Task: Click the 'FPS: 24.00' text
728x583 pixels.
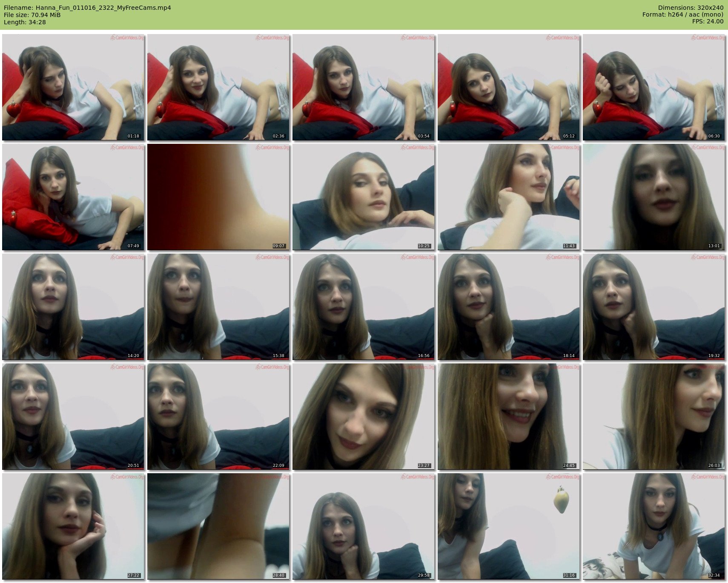Action: [708, 21]
